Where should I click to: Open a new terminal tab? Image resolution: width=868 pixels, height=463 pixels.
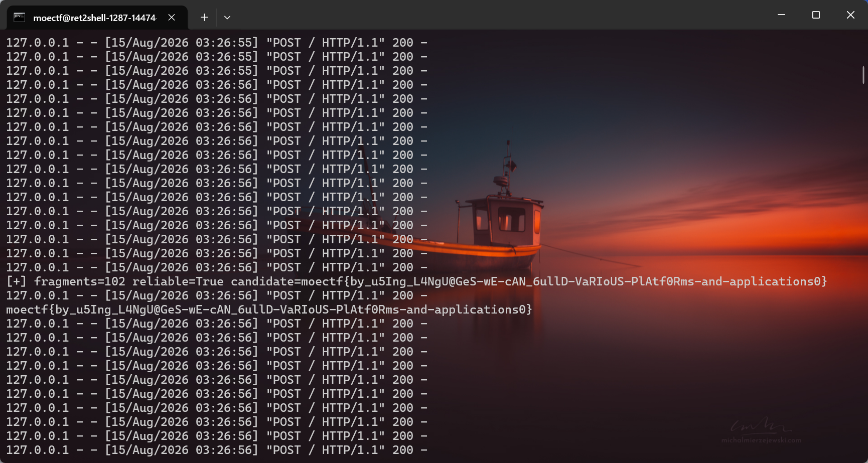204,18
